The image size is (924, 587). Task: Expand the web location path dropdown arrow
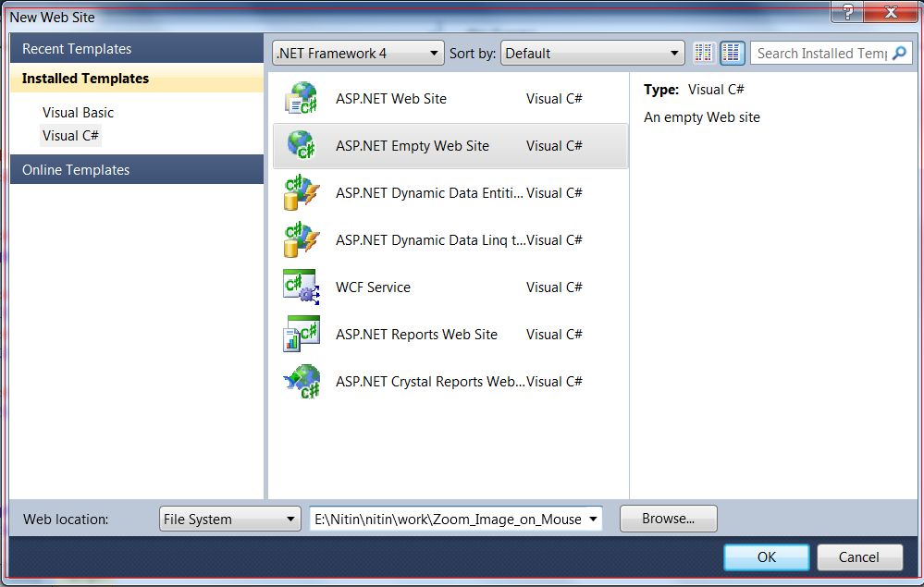click(593, 519)
